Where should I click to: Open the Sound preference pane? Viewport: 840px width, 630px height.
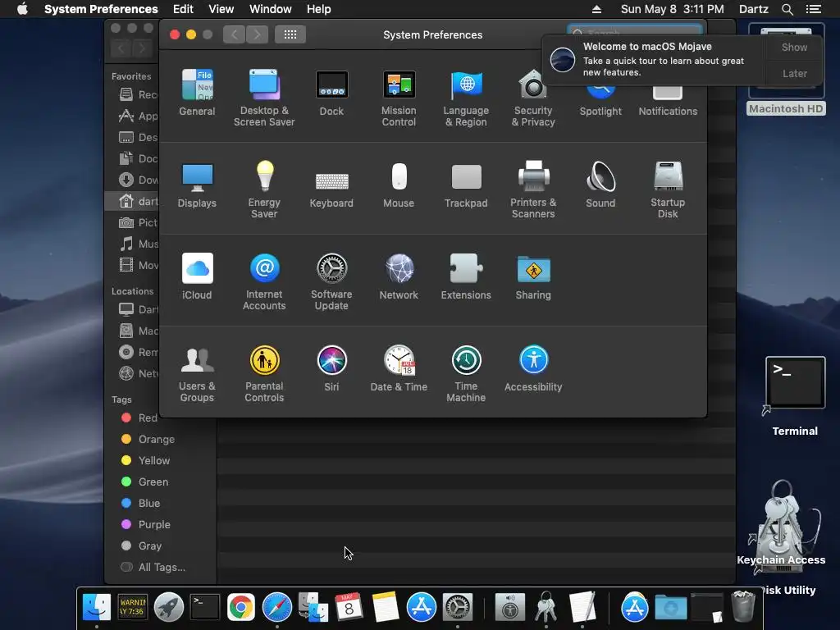pyautogui.click(x=600, y=185)
